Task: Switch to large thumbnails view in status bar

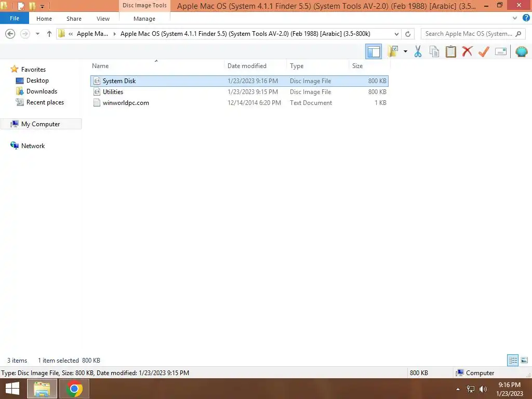Action: tap(524, 360)
